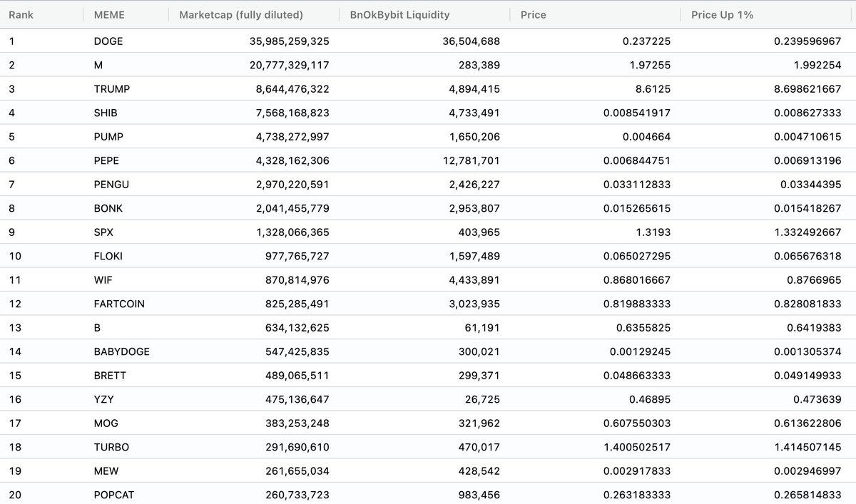856x504 pixels.
Task: Select PUMP Price Up value 0.004710615
Action: 807,137
